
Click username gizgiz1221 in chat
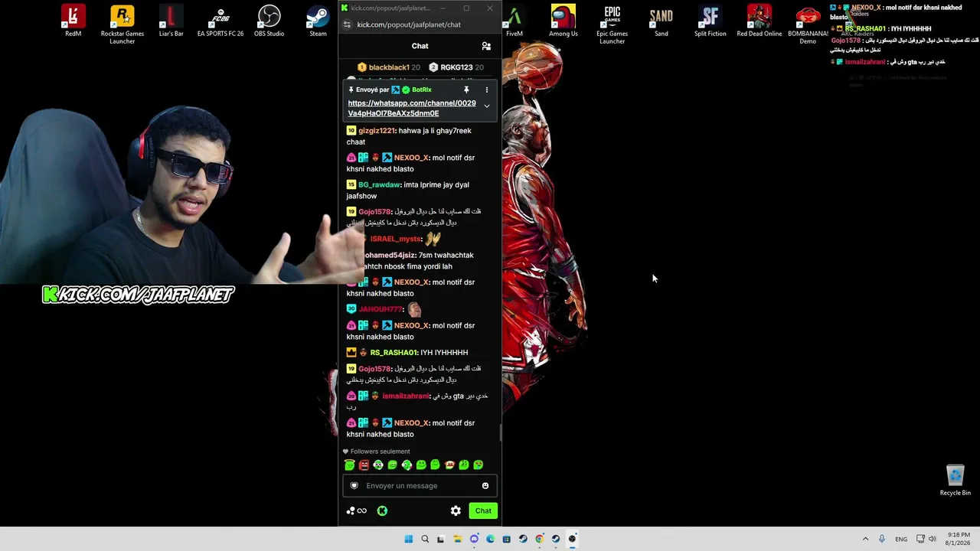(x=377, y=130)
